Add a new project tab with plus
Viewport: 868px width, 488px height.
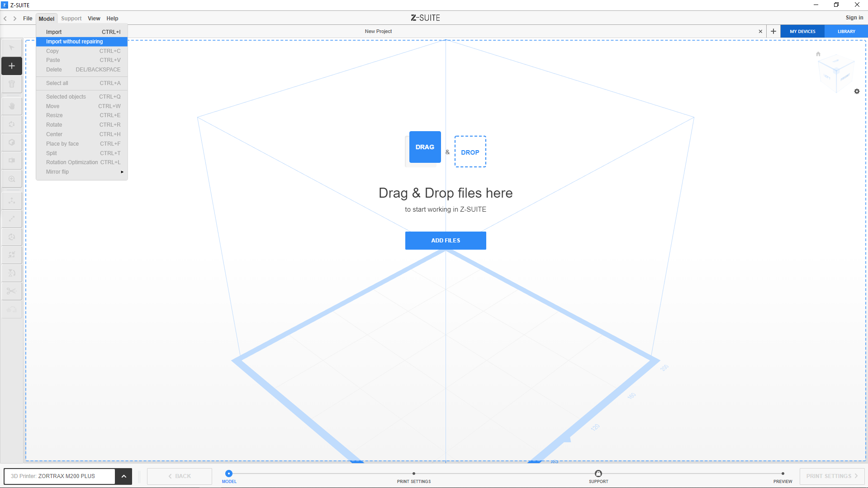(x=773, y=31)
